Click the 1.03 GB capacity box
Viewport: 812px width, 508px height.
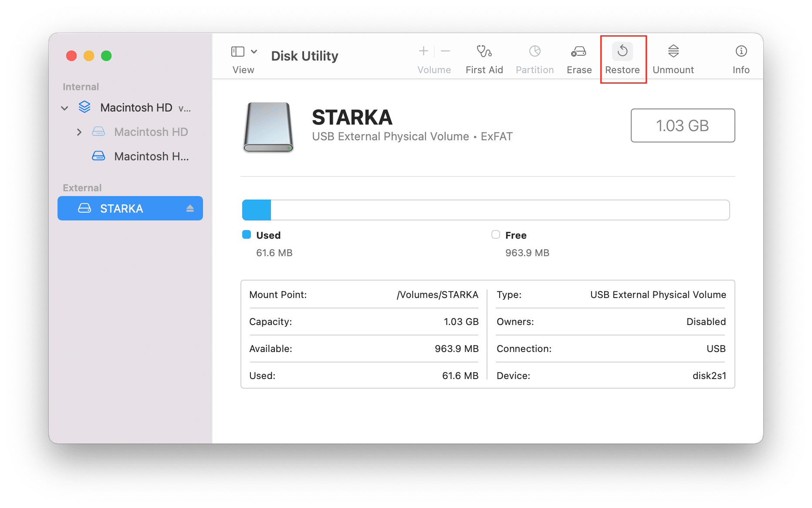click(683, 125)
